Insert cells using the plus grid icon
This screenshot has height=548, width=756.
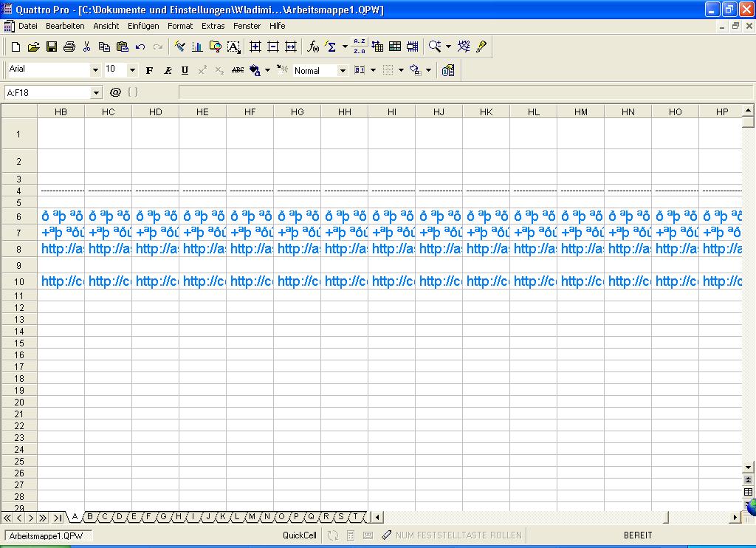(x=255, y=47)
